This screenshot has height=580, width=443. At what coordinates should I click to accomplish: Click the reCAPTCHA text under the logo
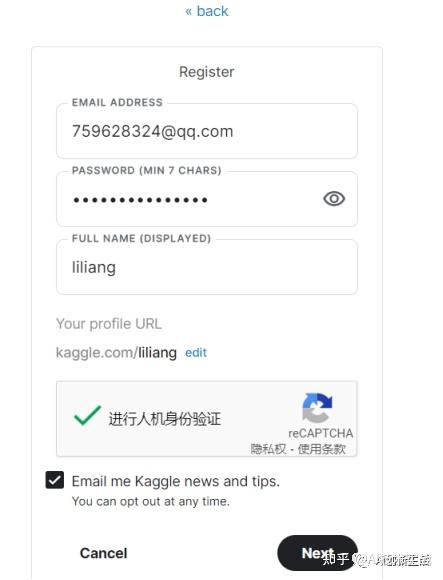pyautogui.click(x=321, y=433)
